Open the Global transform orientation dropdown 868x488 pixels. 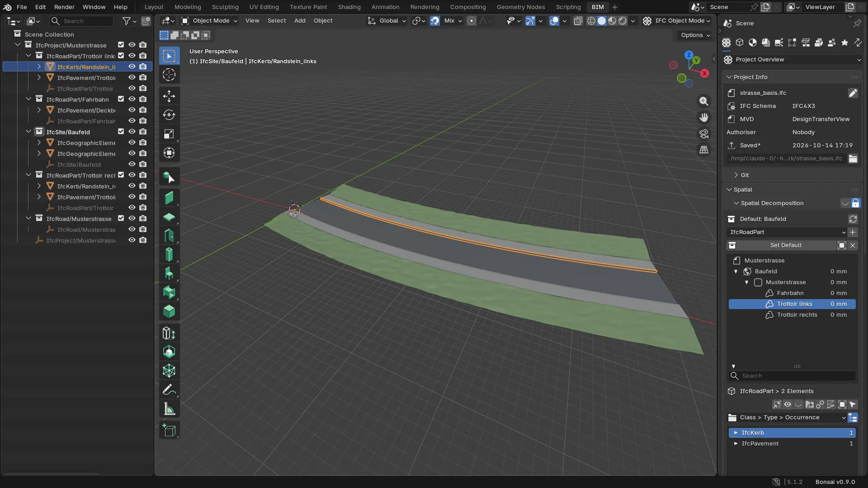point(387,21)
